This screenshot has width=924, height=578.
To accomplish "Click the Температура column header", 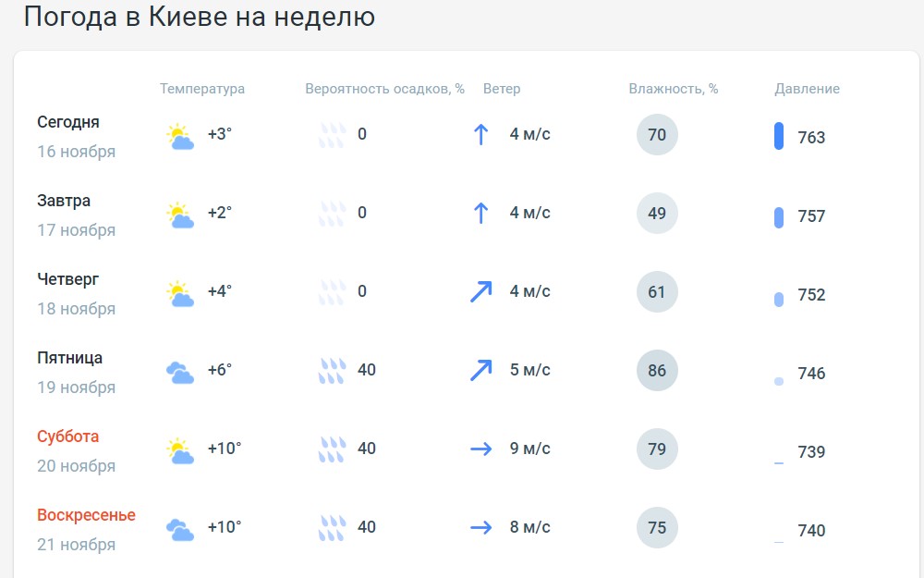I will point(202,89).
